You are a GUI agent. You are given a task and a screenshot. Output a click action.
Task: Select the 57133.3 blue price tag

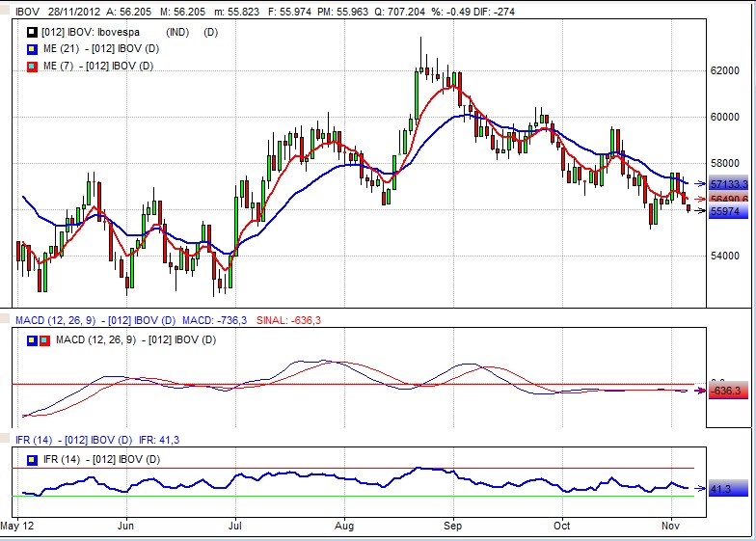pos(728,183)
